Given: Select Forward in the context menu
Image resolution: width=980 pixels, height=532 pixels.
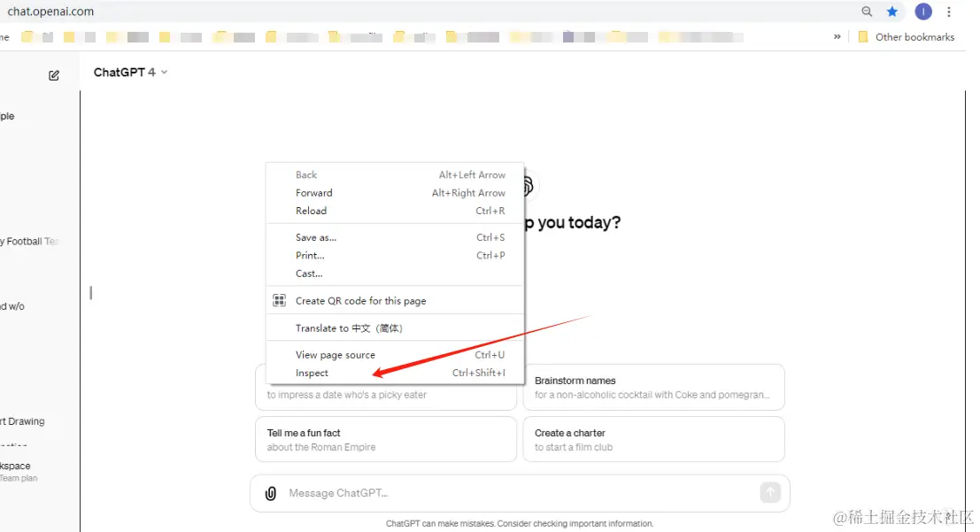Looking at the screenshot, I should pos(395,193).
